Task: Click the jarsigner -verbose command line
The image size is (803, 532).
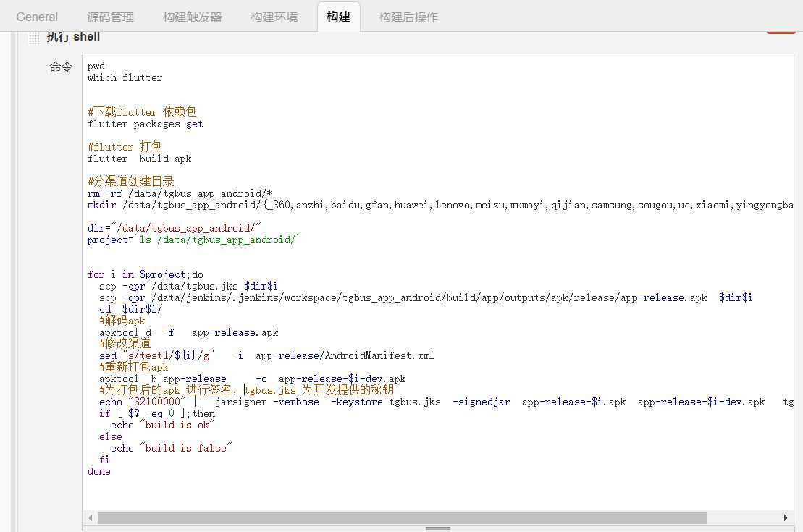Action: pos(446,402)
